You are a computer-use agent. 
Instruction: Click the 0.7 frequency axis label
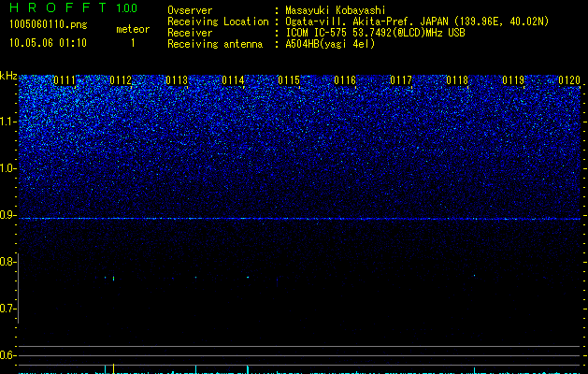pos(8,309)
